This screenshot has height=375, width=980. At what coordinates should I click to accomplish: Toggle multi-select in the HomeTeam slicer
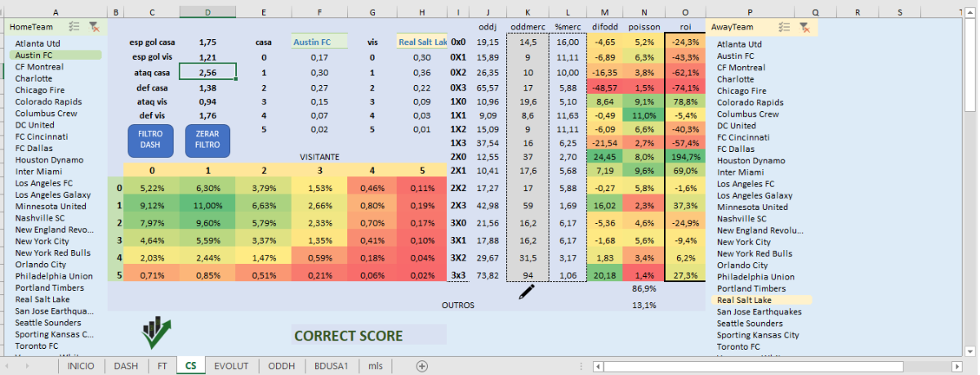click(75, 27)
